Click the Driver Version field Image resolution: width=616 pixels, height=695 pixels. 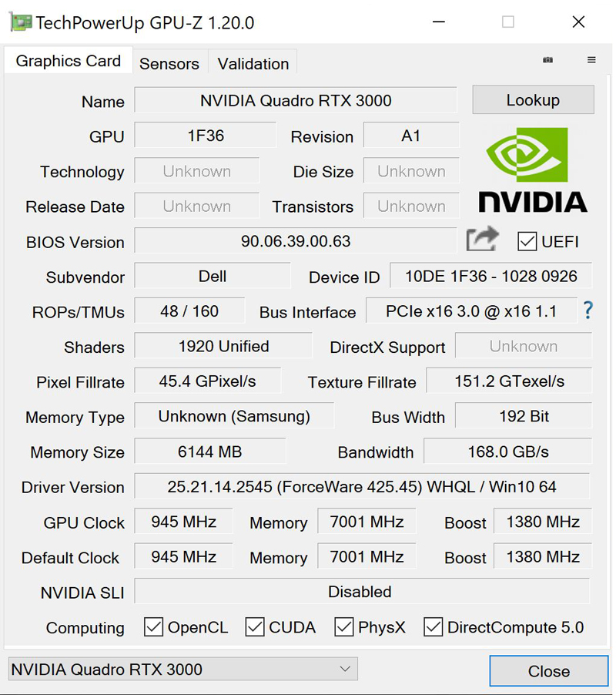tap(362, 487)
